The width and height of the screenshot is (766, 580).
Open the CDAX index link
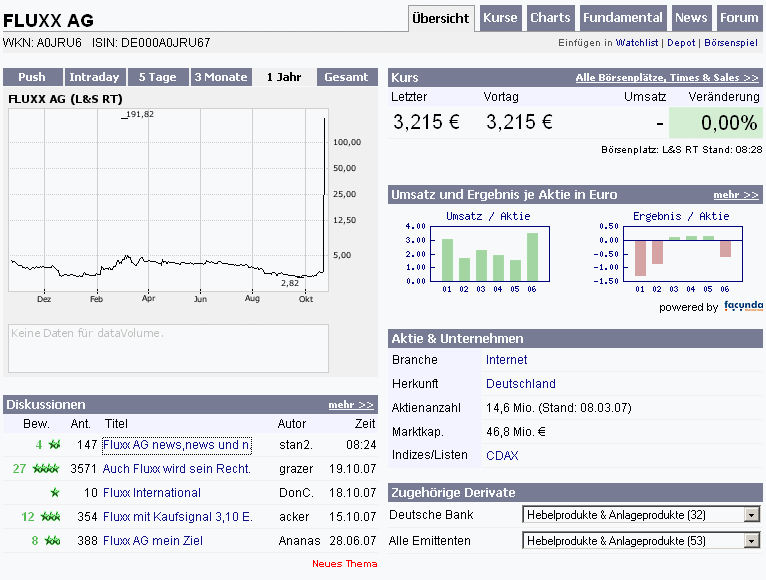pos(502,456)
